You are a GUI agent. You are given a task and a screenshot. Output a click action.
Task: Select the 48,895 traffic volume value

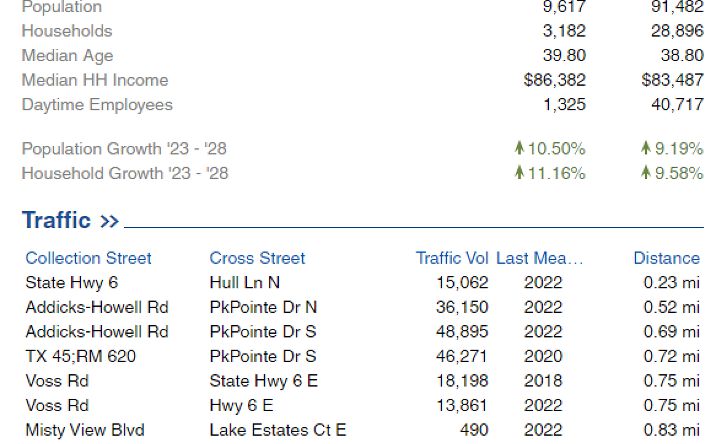tap(462, 331)
